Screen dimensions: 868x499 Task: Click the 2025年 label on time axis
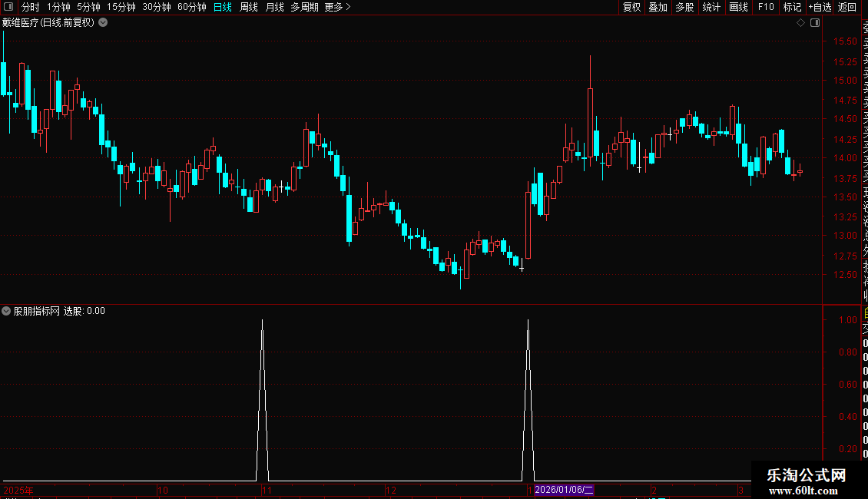tap(18, 490)
